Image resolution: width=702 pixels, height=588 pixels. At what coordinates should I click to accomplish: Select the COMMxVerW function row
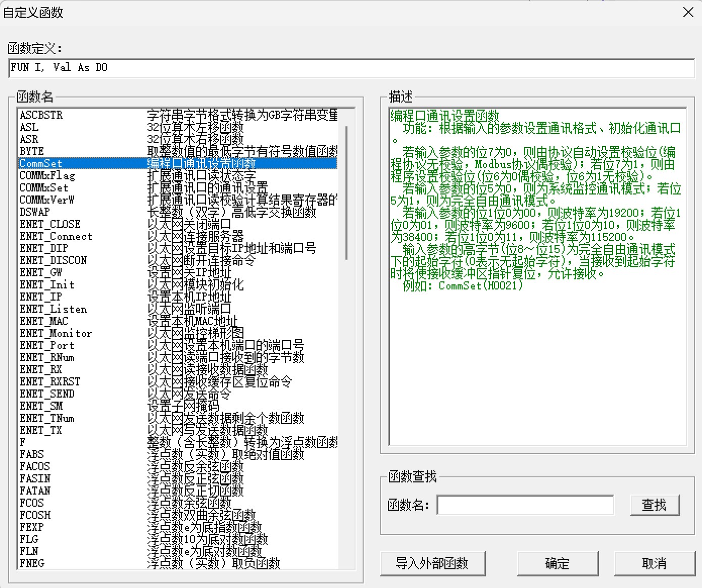(178, 200)
